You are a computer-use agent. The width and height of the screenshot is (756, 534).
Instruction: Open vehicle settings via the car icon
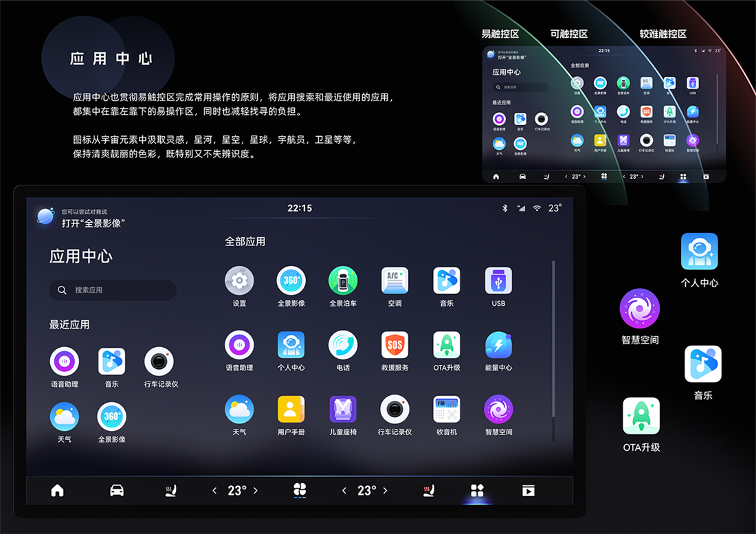pos(117,490)
